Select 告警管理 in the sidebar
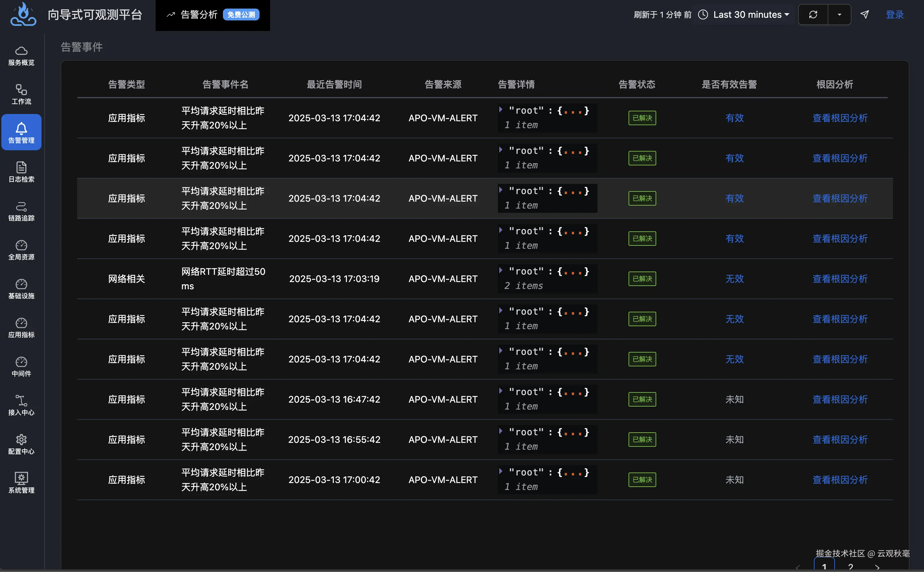Viewport: 924px width, 572px height. tap(21, 132)
